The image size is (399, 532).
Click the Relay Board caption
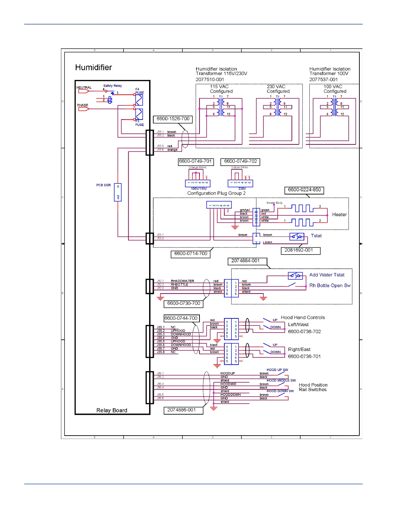(x=112, y=410)
